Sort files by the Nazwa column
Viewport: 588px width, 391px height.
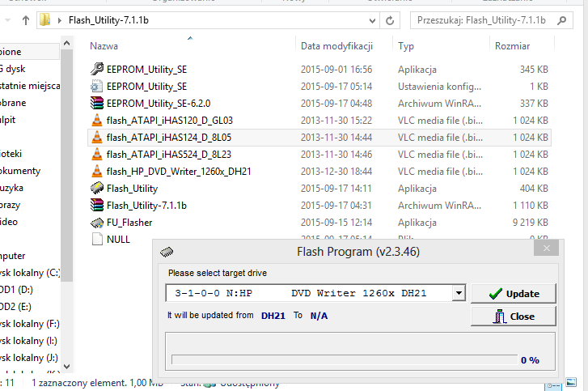104,46
